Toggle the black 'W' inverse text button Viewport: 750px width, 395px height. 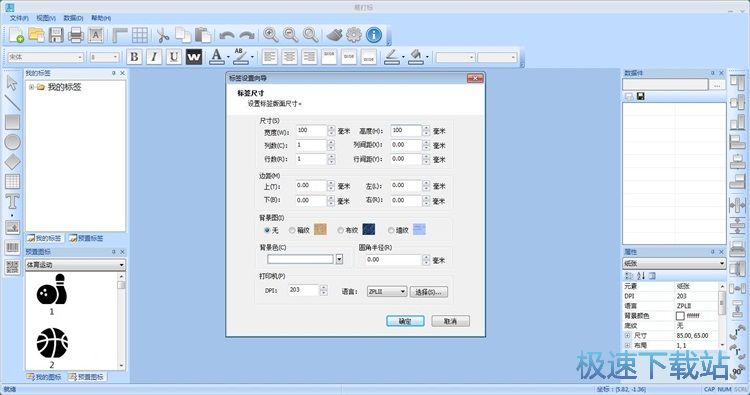(x=194, y=57)
